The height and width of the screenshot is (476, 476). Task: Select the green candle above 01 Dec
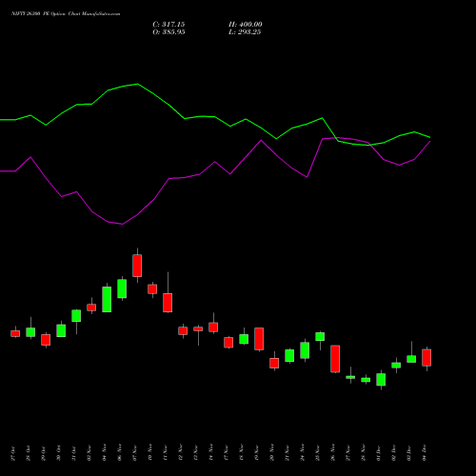point(381,380)
